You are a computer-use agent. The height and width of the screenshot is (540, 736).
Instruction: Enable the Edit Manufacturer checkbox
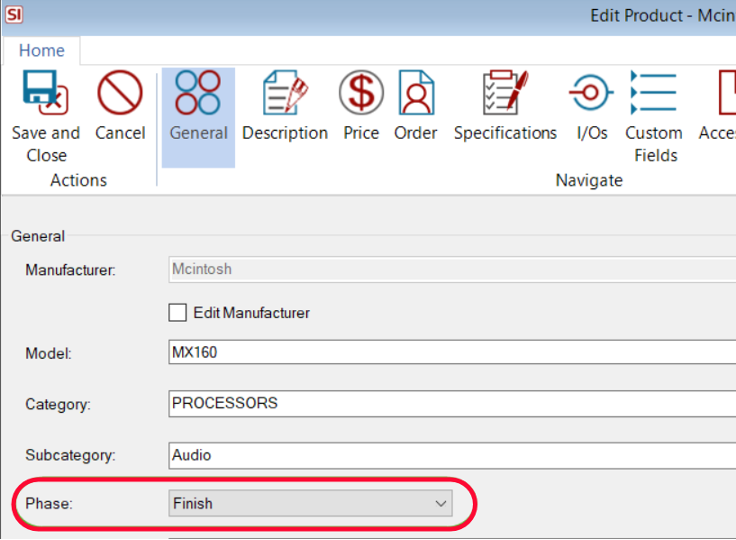pos(177,312)
